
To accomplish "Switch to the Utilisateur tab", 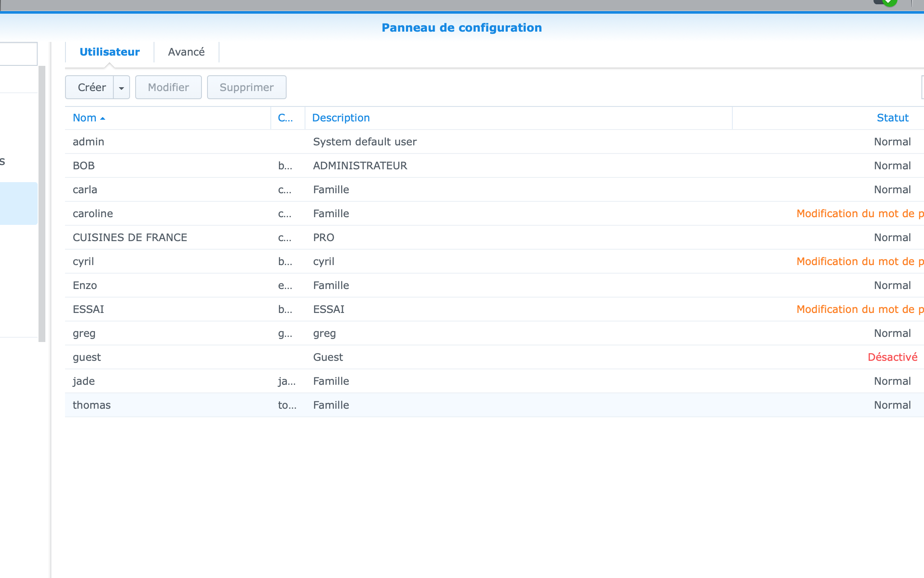I will [x=110, y=52].
